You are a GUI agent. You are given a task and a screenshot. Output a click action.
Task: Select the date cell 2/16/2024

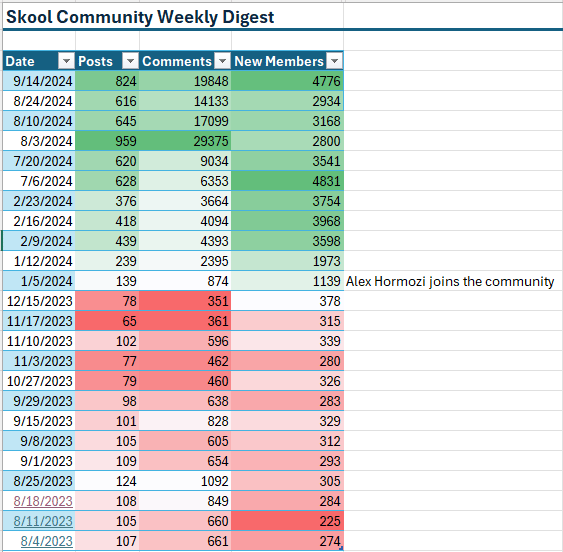click(x=39, y=221)
